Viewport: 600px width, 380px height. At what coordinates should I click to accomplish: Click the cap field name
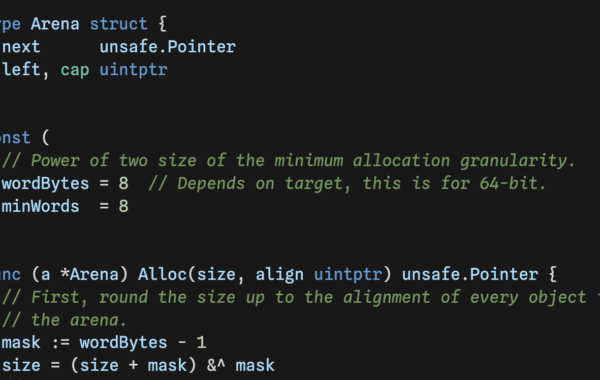75,70
